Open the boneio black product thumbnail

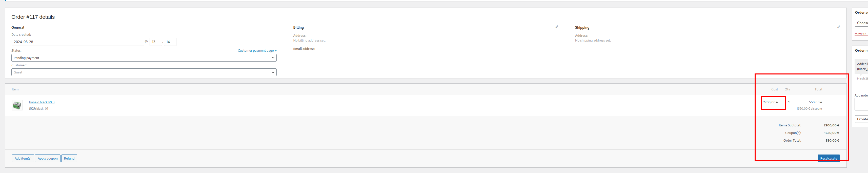click(x=17, y=105)
